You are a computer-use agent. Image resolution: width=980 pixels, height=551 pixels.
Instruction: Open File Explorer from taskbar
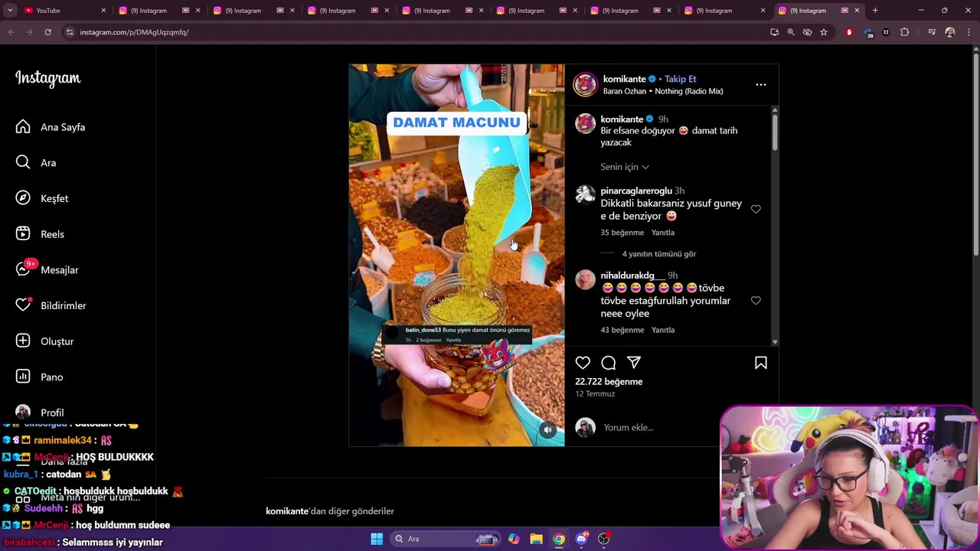[536, 539]
